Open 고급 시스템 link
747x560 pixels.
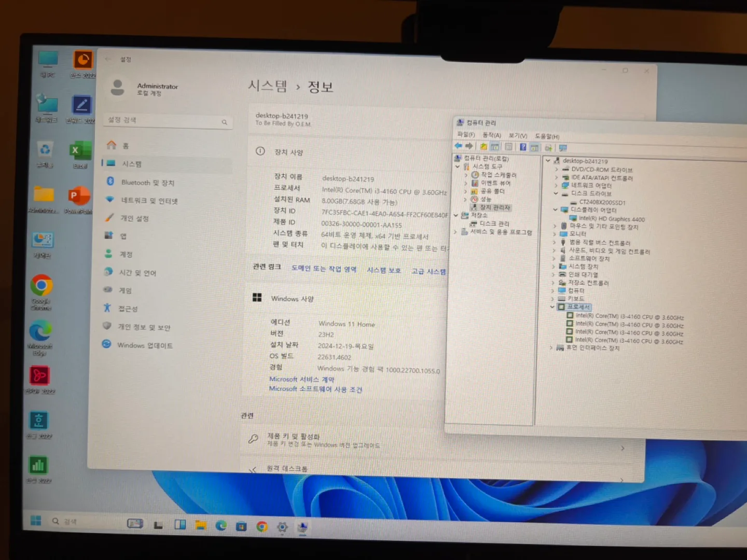click(428, 271)
